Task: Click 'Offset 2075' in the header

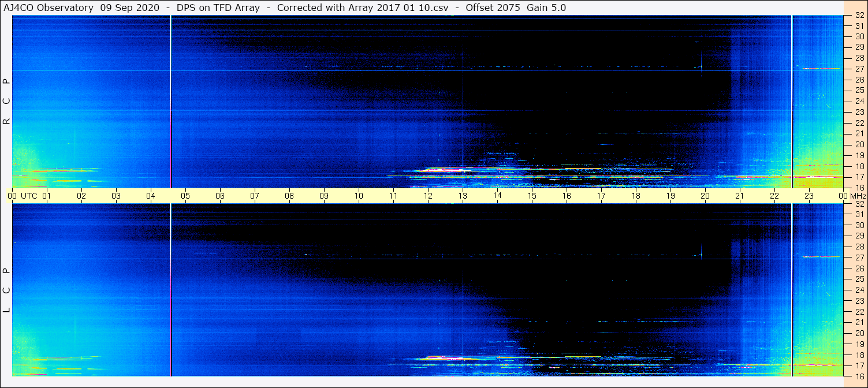Action: coord(493,8)
